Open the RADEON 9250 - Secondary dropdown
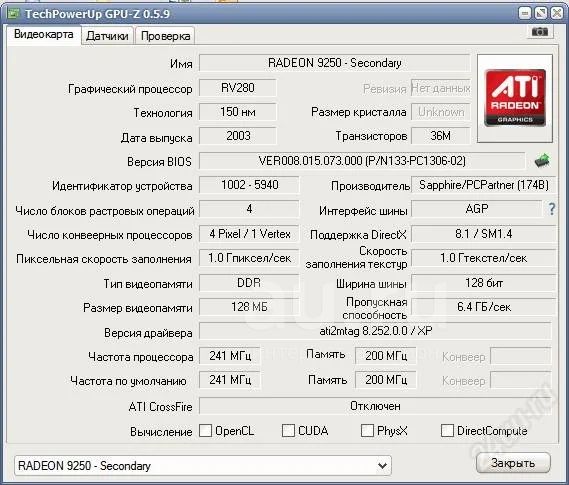Image resolution: width=569 pixels, height=485 pixels. pyautogui.click(x=203, y=465)
